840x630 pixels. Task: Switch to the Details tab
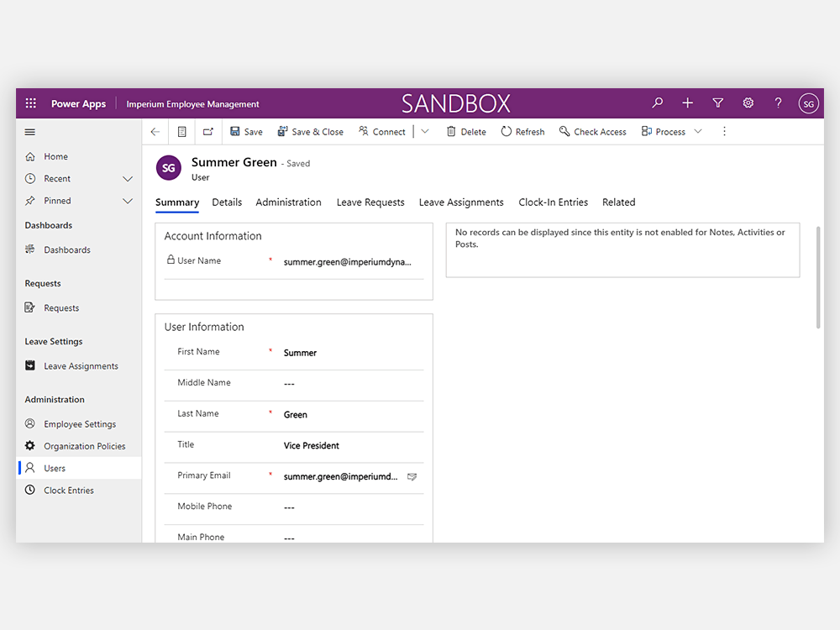click(227, 202)
